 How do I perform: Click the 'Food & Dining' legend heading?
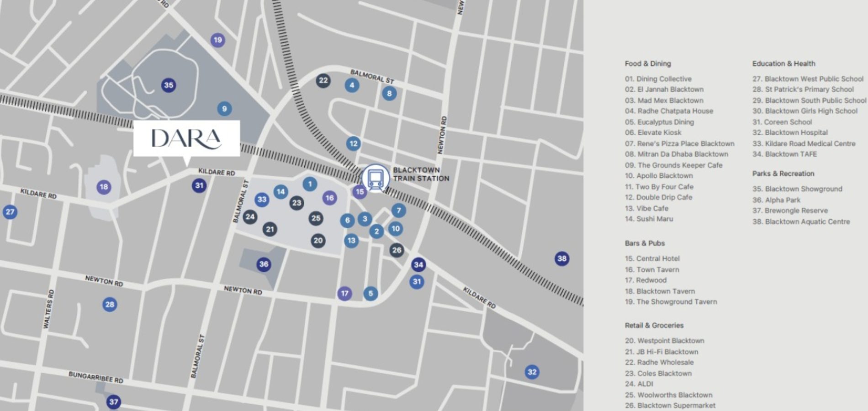(648, 63)
